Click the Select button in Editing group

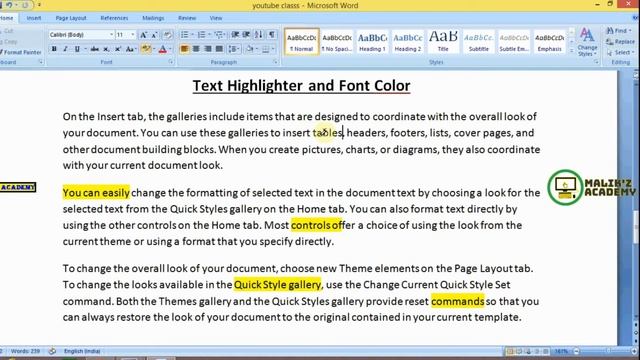click(x=620, y=52)
